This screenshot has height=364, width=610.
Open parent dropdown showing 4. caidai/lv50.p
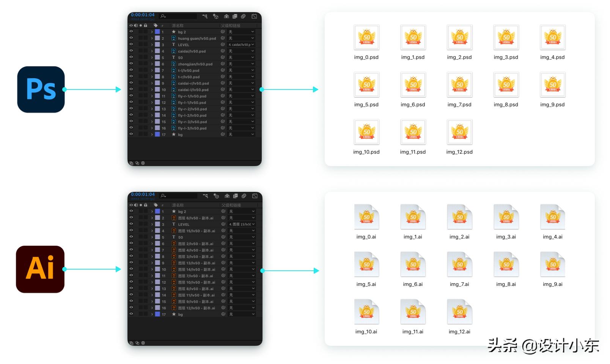[x=241, y=45]
